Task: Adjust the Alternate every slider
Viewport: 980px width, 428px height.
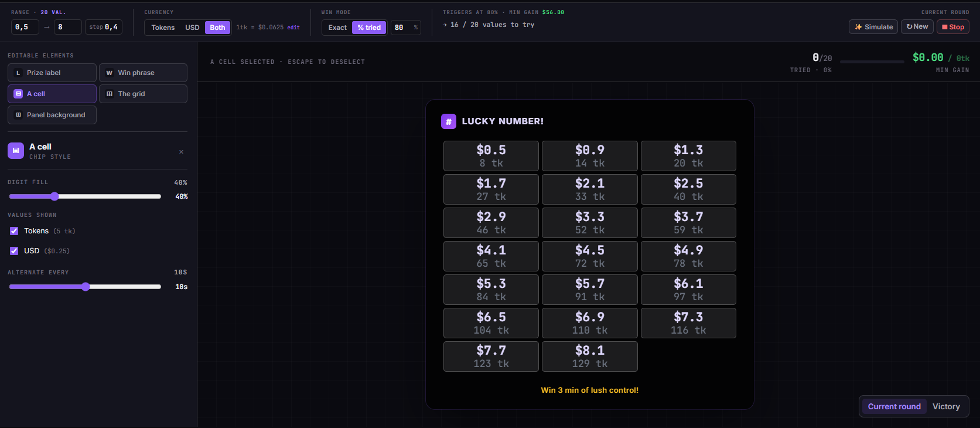Action: point(85,287)
